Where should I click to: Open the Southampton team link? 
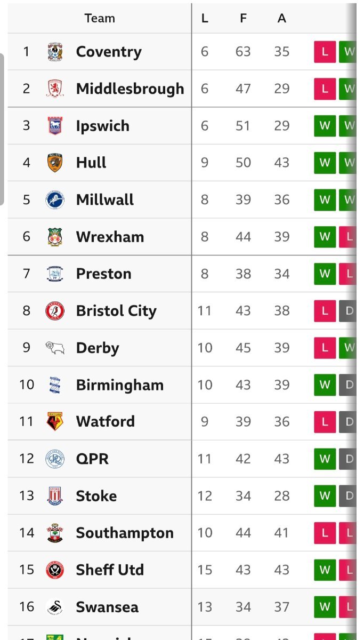[x=125, y=533]
